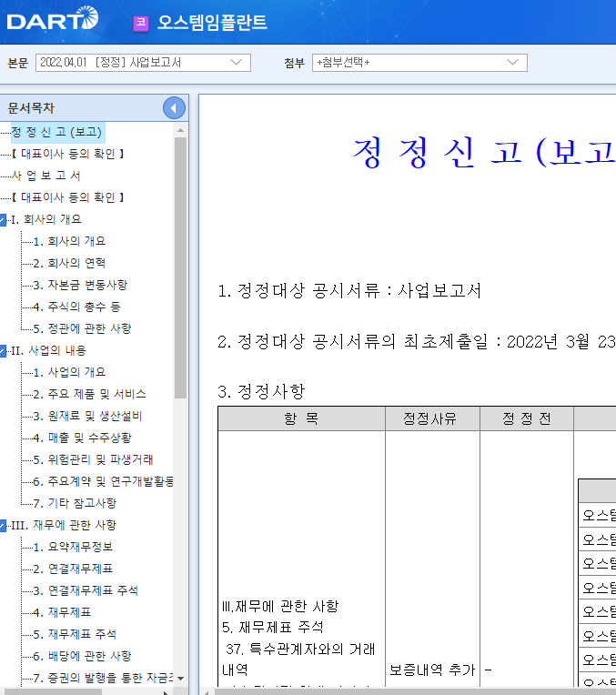
Task: Click the 보증내역 추가 table cell
Action: coord(432,670)
